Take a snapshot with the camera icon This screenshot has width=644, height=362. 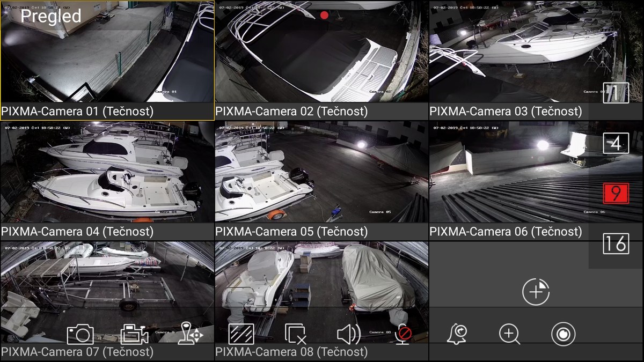(x=80, y=335)
